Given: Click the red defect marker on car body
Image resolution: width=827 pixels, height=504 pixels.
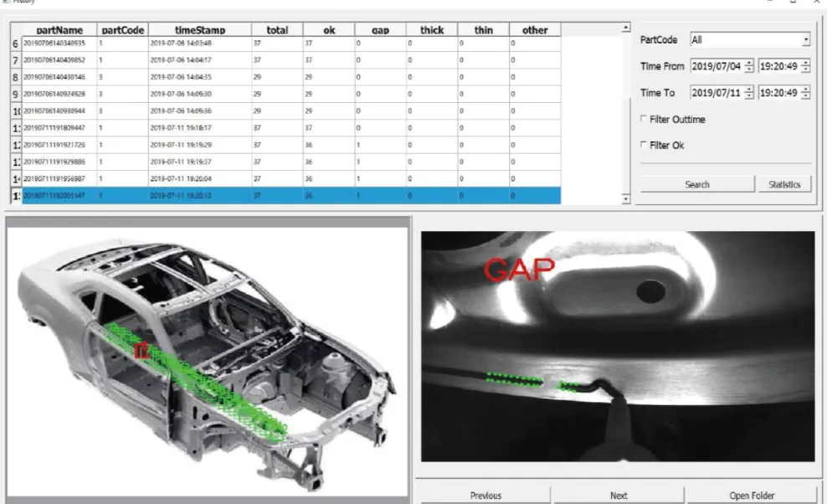Looking at the screenshot, I should coord(141,350).
